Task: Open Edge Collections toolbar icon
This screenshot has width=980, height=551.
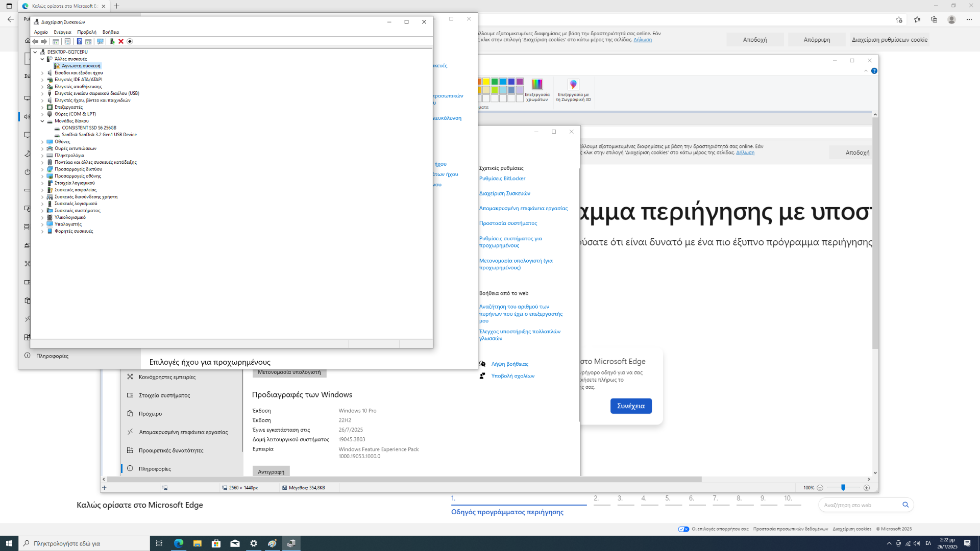Action: (x=934, y=19)
